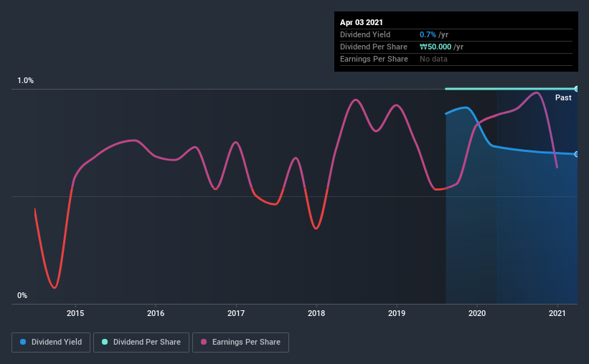The width and height of the screenshot is (589, 364).
Task: Select the 2021 x-axis label
Action: (557, 313)
